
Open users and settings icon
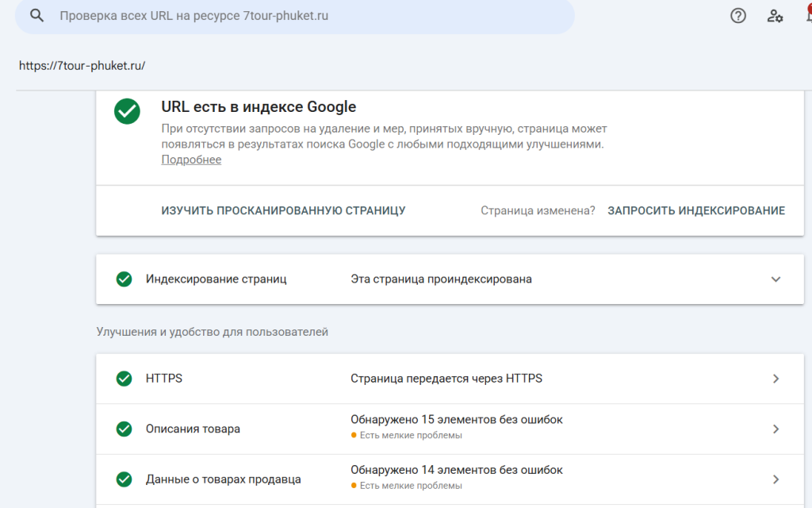tap(775, 16)
